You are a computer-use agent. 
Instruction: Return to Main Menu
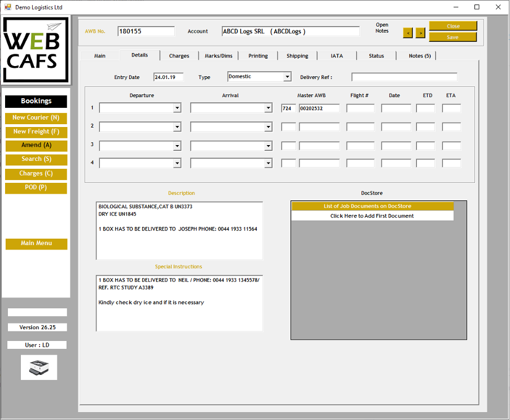point(36,243)
